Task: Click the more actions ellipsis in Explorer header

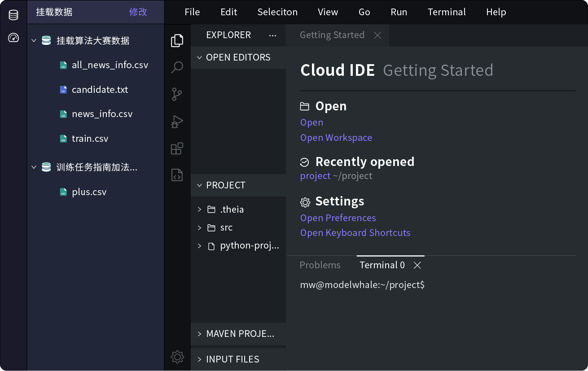Action: (x=272, y=35)
